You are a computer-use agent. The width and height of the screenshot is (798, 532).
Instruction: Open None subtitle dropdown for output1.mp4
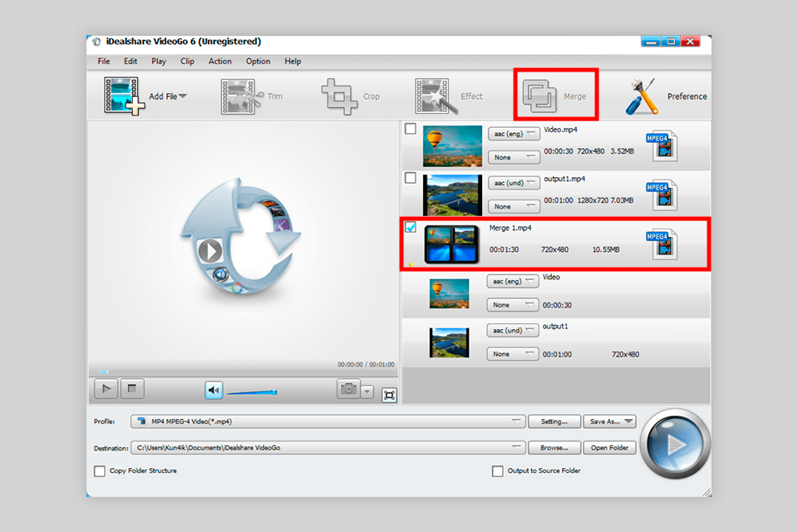coord(514,206)
